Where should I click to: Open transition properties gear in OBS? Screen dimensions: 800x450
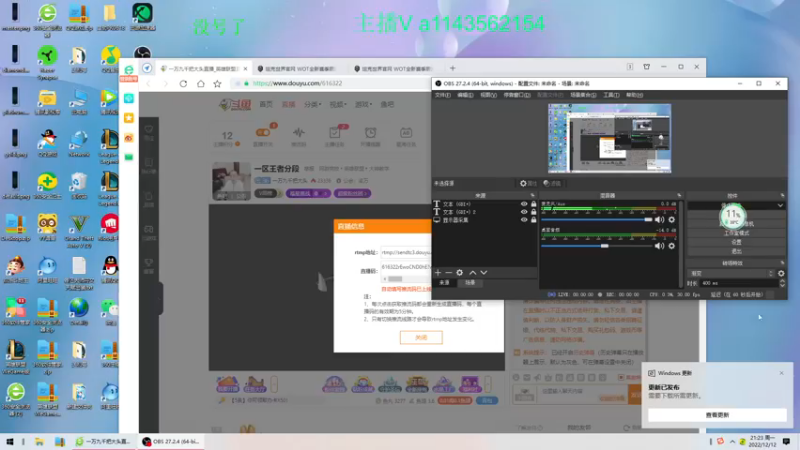click(781, 273)
